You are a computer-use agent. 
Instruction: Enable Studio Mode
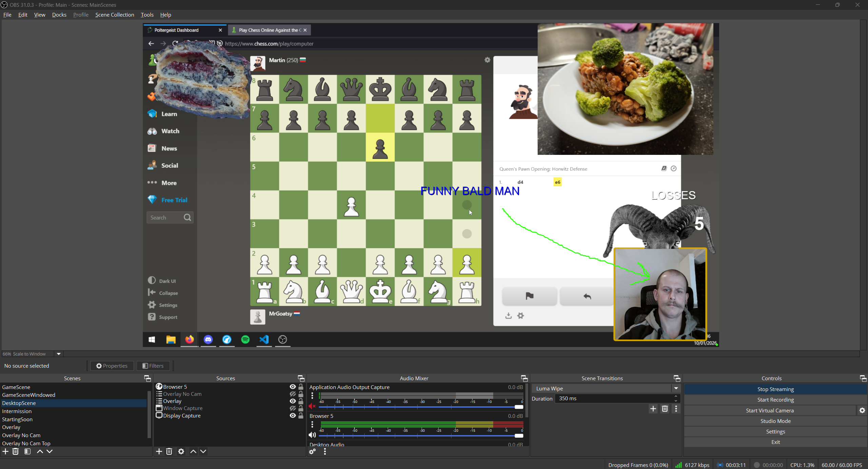tap(775, 421)
